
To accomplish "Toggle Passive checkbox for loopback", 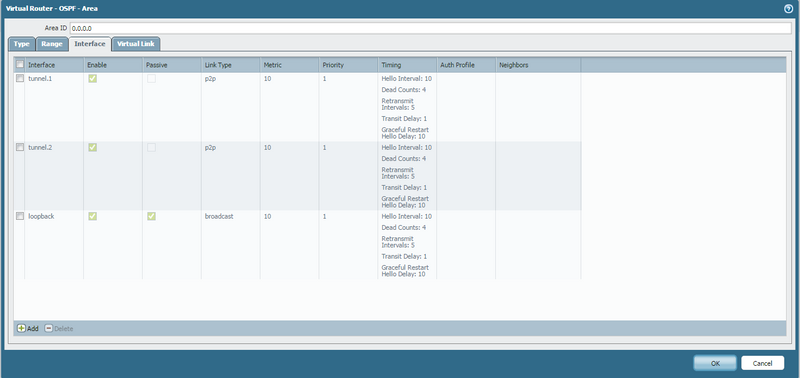I will [x=152, y=216].
